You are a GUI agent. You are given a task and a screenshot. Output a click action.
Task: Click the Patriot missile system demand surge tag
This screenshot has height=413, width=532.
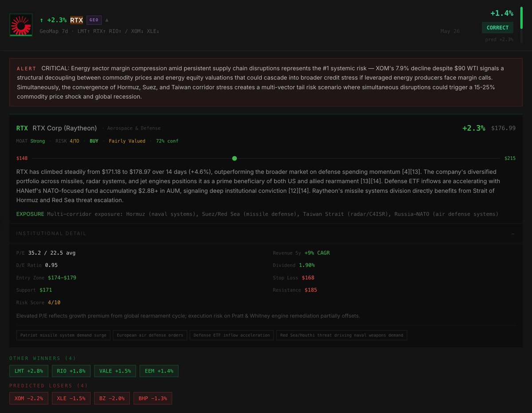63,335
